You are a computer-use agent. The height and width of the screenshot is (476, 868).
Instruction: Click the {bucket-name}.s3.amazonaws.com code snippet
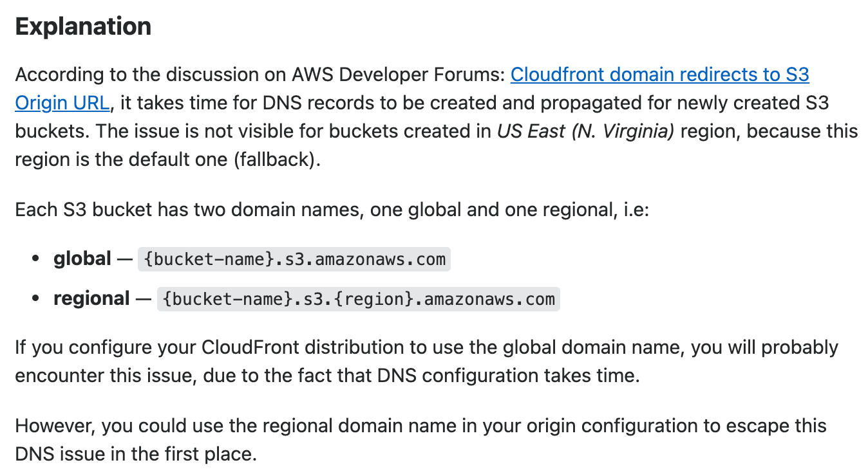coord(294,259)
